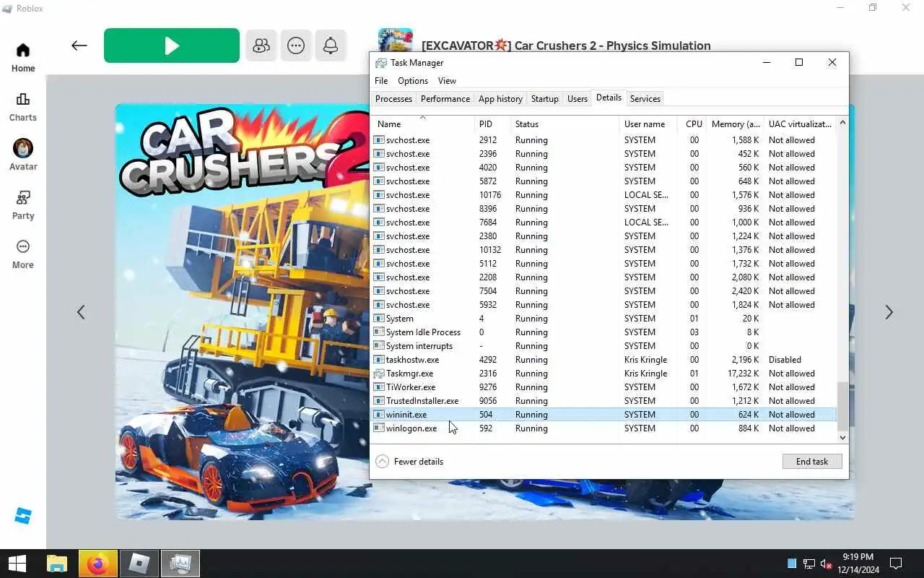Open Charts in the Roblox sidebar
Screen dimensions: 924x578
[x=23, y=107]
